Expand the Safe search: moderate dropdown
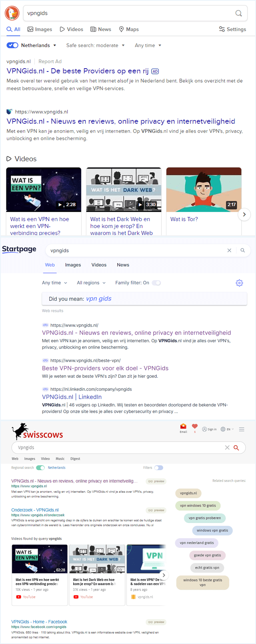The image size is (256, 644). coord(95,45)
